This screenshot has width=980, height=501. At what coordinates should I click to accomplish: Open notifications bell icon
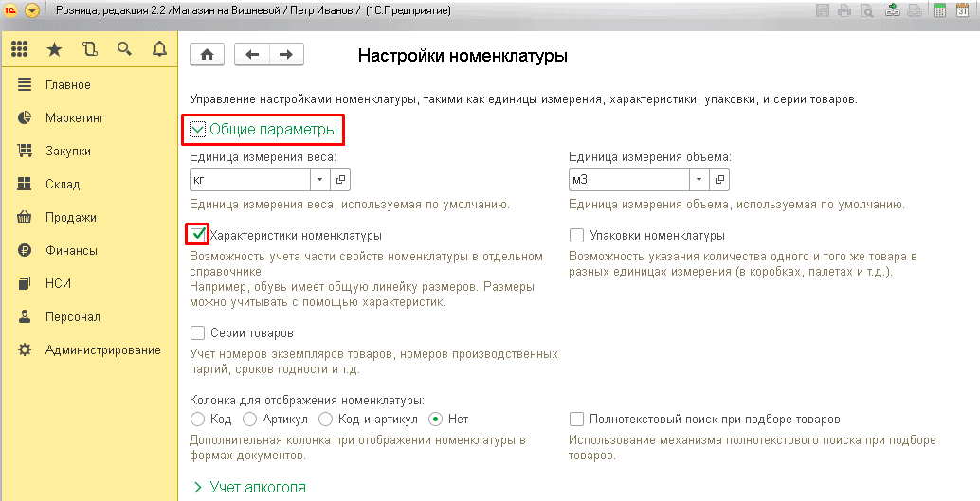point(158,49)
